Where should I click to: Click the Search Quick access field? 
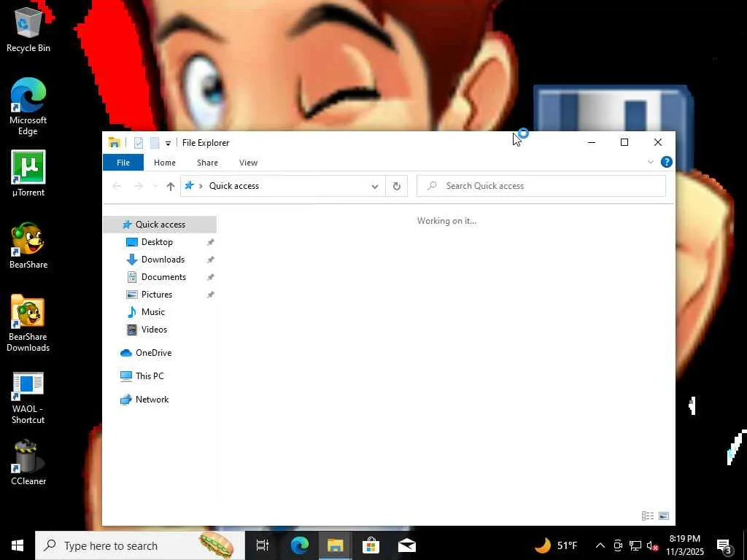tap(541, 186)
